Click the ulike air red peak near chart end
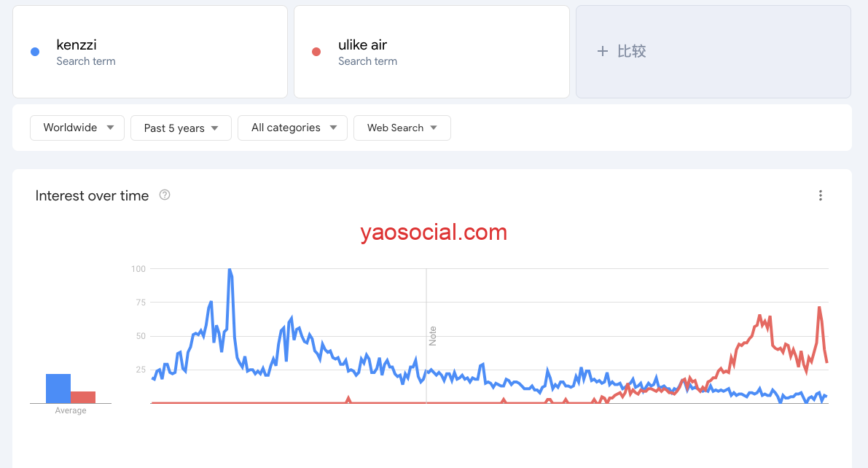This screenshot has width=868, height=468. 819,308
